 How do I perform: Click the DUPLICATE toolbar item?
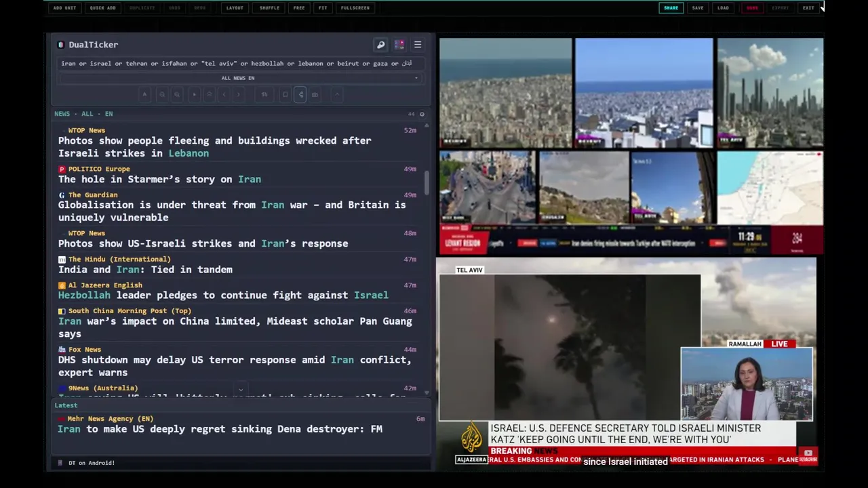pos(142,8)
